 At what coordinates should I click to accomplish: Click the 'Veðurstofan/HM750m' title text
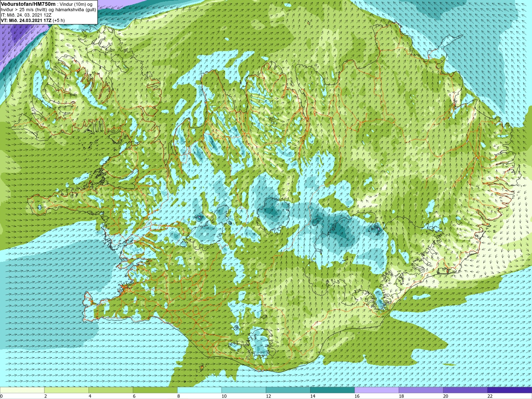(x=28, y=4)
